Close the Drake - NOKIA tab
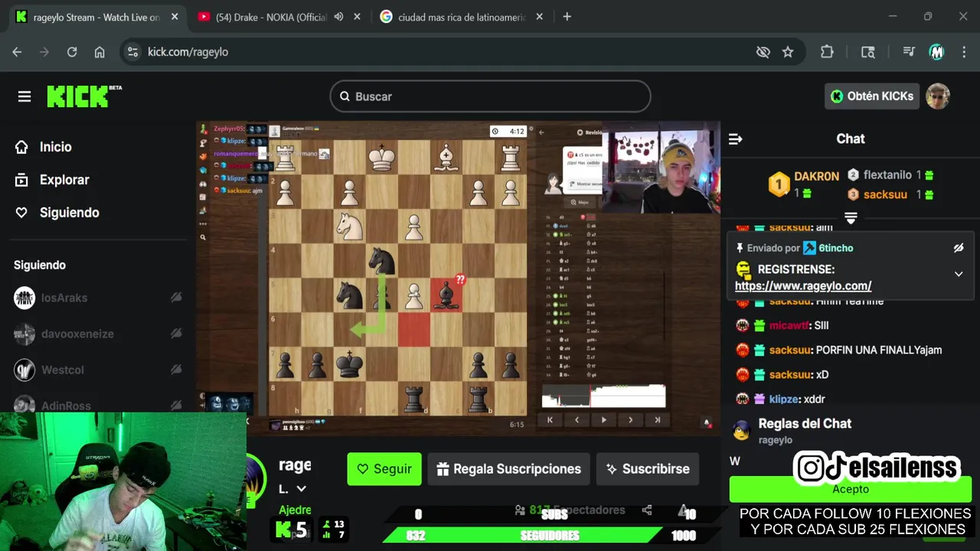This screenshot has width=980, height=551. click(357, 17)
